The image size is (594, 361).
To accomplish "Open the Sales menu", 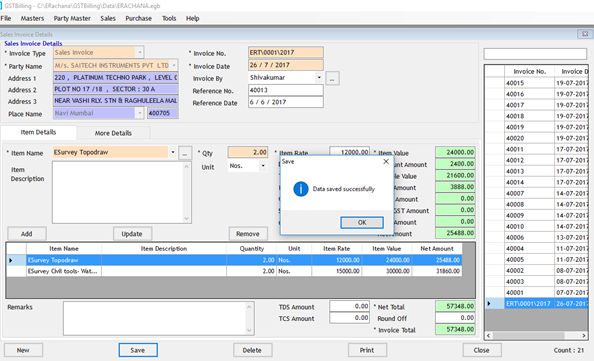I will 108,18.
